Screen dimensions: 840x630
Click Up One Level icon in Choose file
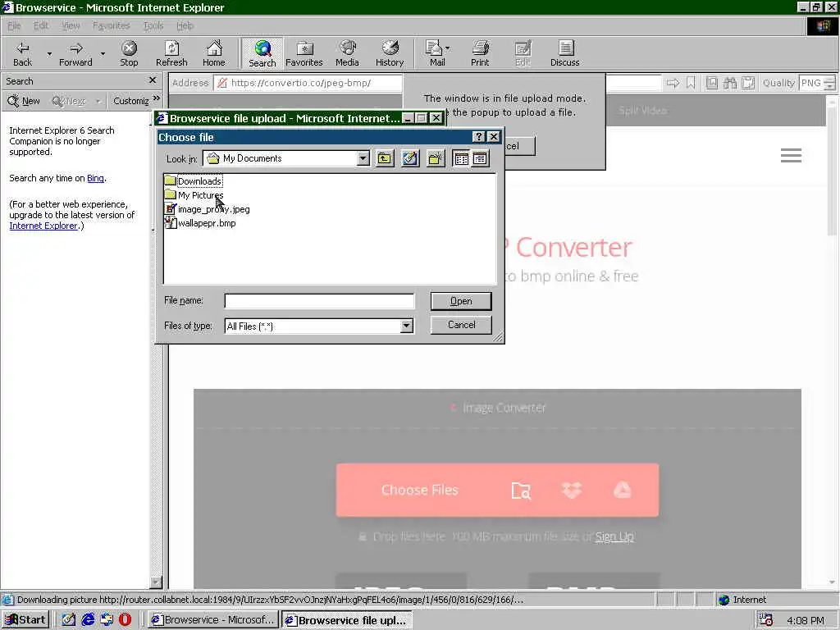coord(385,158)
